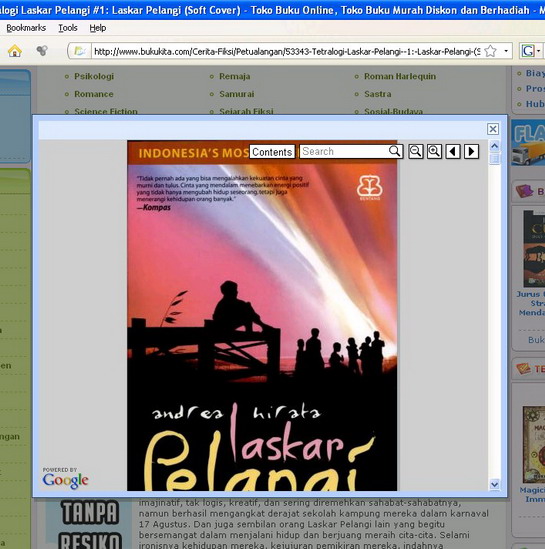Open the Bookmarks menu

click(x=26, y=28)
